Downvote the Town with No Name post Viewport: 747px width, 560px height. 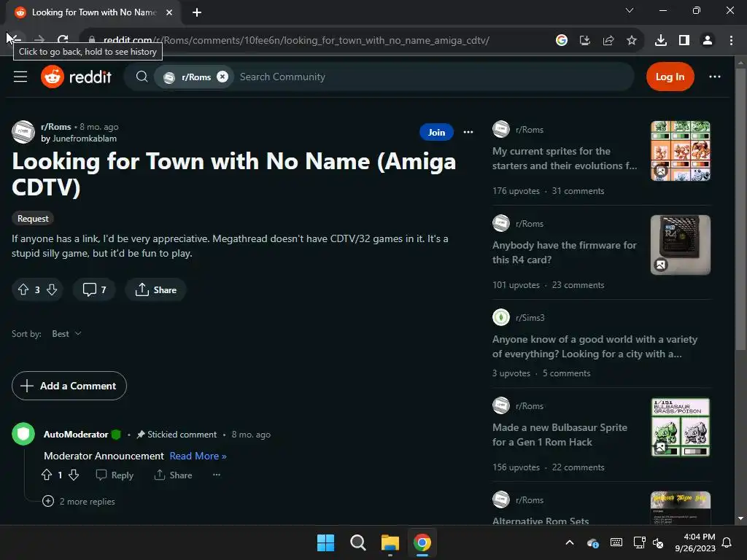coord(52,289)
